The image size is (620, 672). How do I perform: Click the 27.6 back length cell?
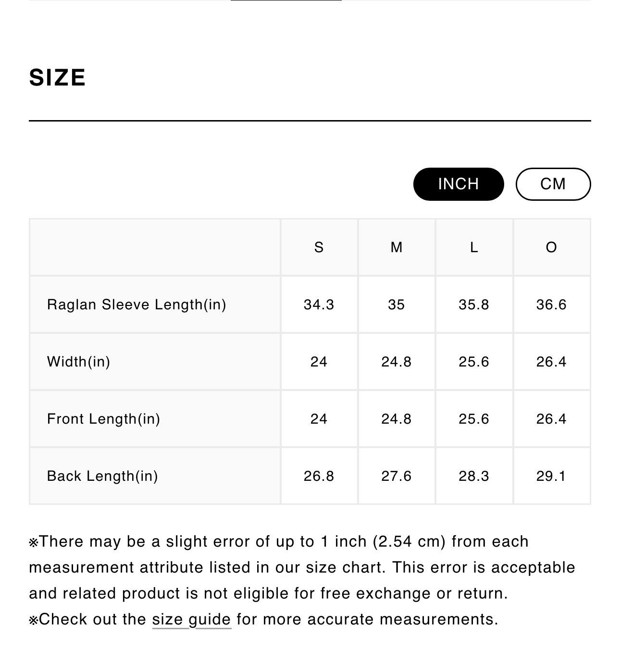click(397, 476)
